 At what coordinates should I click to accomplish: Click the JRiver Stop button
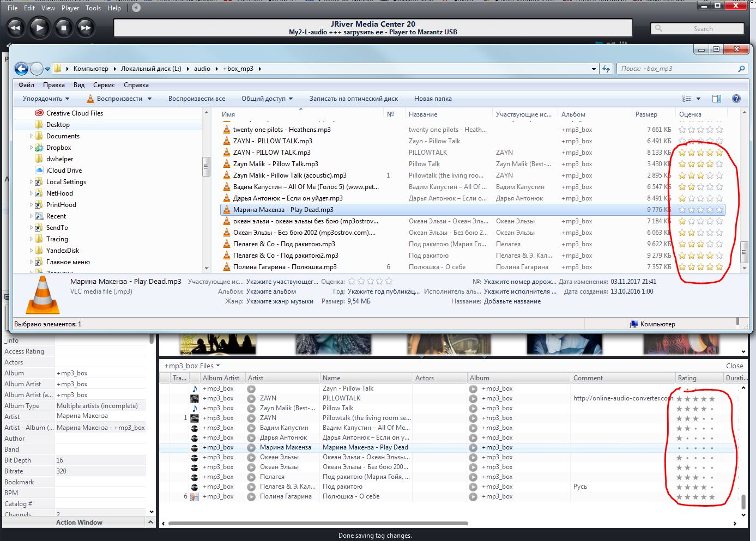pyautogui.click(x=63, y=27)
